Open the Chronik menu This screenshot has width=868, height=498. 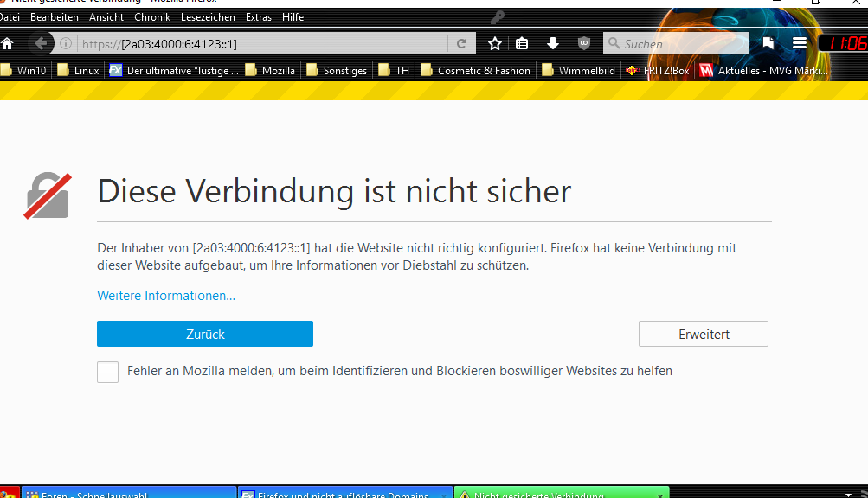[x=152, y=17]
